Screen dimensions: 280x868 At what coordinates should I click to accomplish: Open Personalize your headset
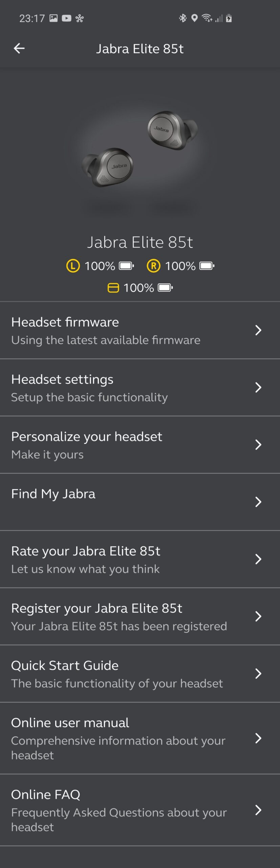(x=140, y=445)
